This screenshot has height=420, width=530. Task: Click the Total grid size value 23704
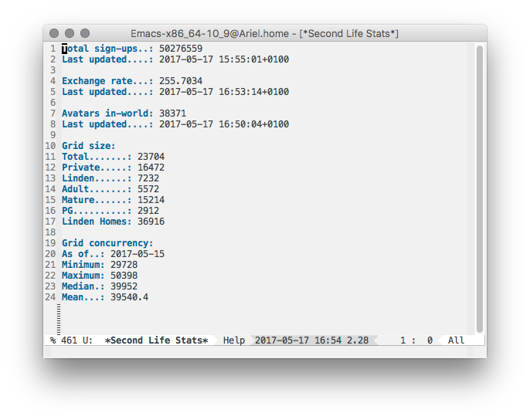click(x=151, y=157)
